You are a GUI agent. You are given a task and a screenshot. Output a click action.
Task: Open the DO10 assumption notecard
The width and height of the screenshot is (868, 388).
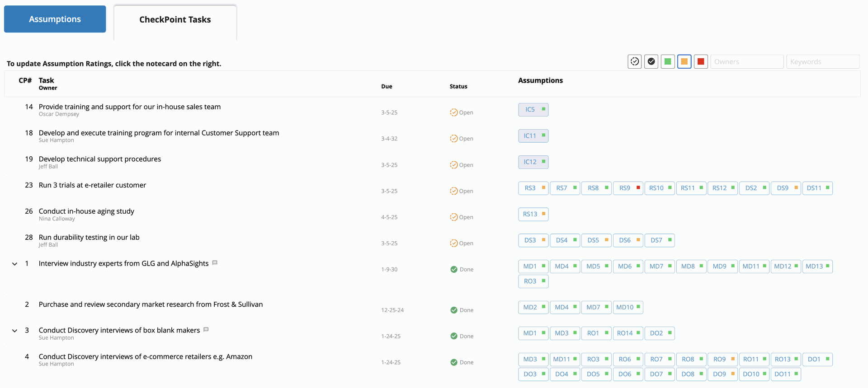754,374
